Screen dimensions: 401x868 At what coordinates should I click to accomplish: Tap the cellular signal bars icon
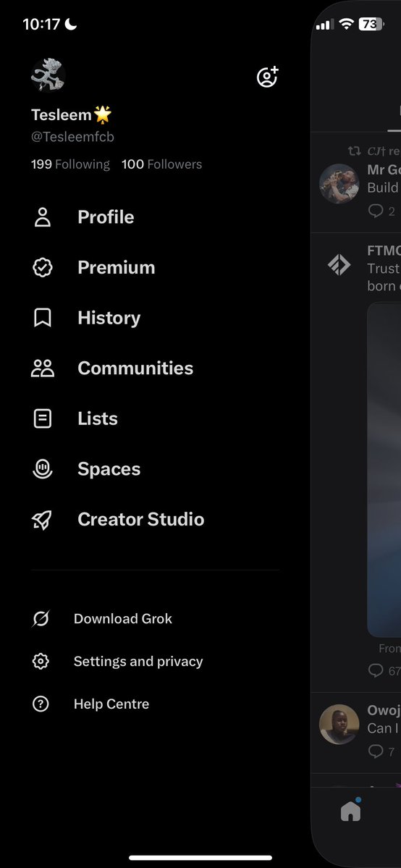[x=324, y=25]
